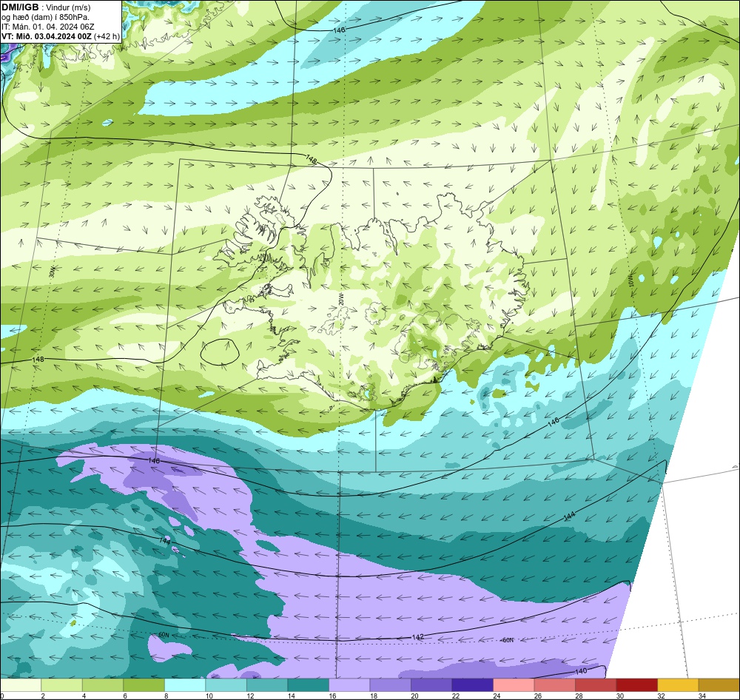
Task: Click the '140' contour label
Action: 581,671
